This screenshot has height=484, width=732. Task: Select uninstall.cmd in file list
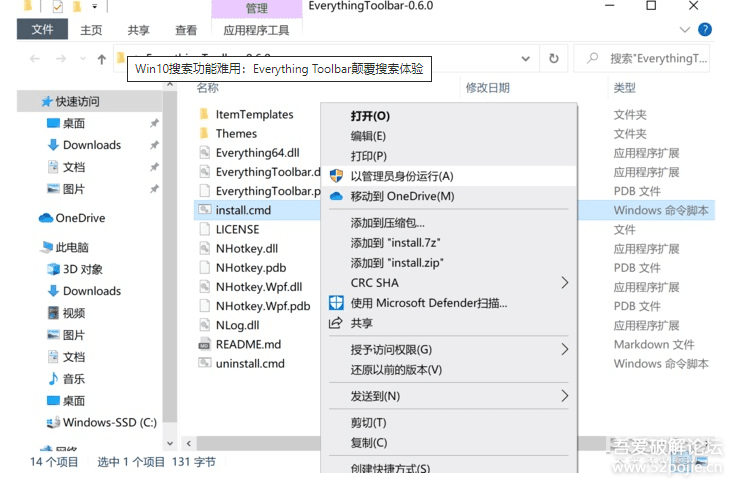pos(250,364)
